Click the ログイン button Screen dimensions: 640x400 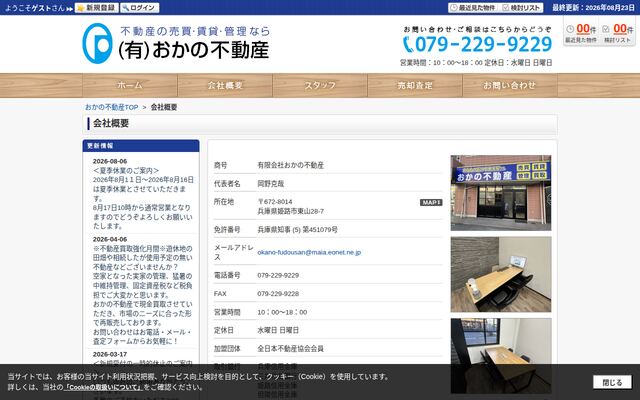point(140,8)
